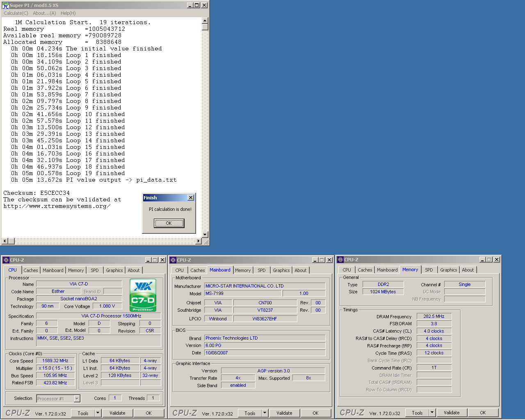
Task: Click the Multiplier value x 15.0
Action: coord(55,368)
